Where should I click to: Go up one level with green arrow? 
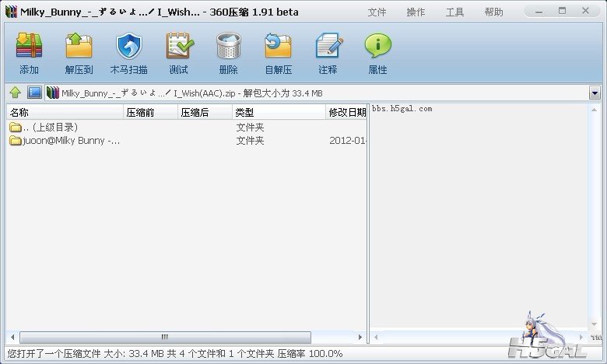pyautogui.click(x=15, y=93)
